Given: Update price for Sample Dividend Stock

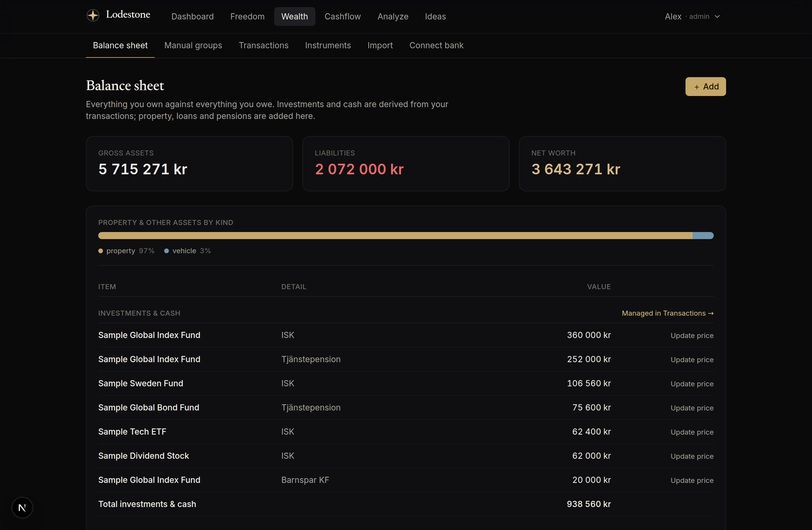Looking at the screenshot, I should (692, 456).
